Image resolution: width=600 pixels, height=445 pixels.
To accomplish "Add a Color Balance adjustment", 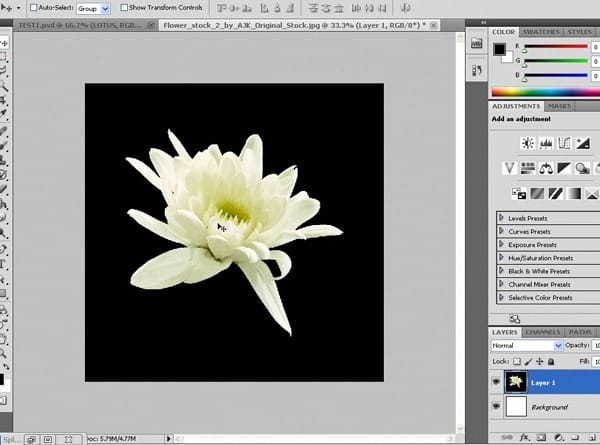I will (546, 168).
